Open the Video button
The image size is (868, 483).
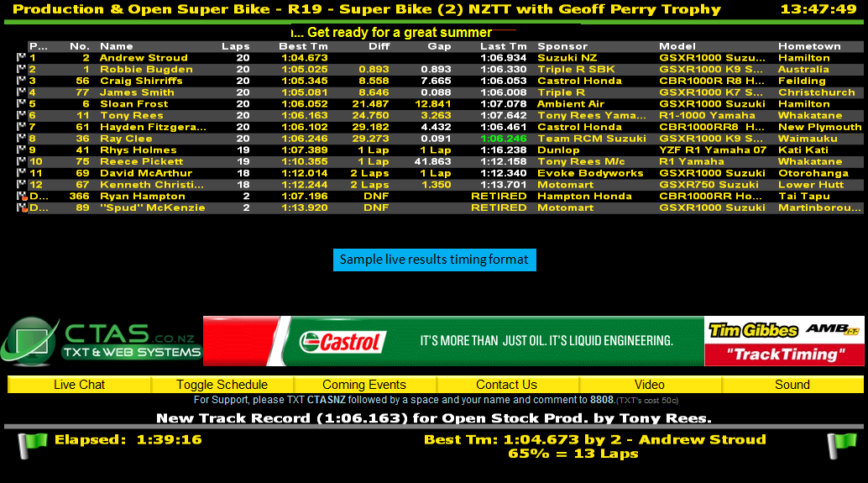650,385
